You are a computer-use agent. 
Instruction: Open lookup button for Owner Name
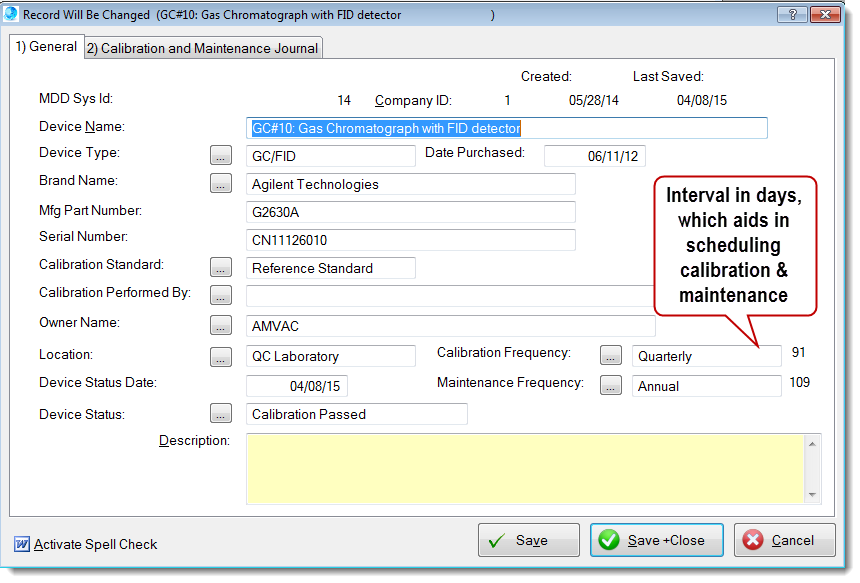click(x=221, y=325)
